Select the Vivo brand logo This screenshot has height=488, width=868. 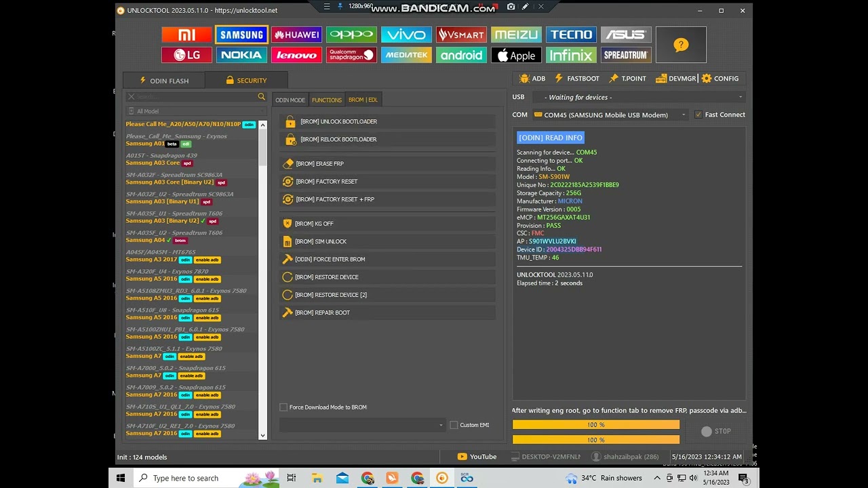[406, 35]
